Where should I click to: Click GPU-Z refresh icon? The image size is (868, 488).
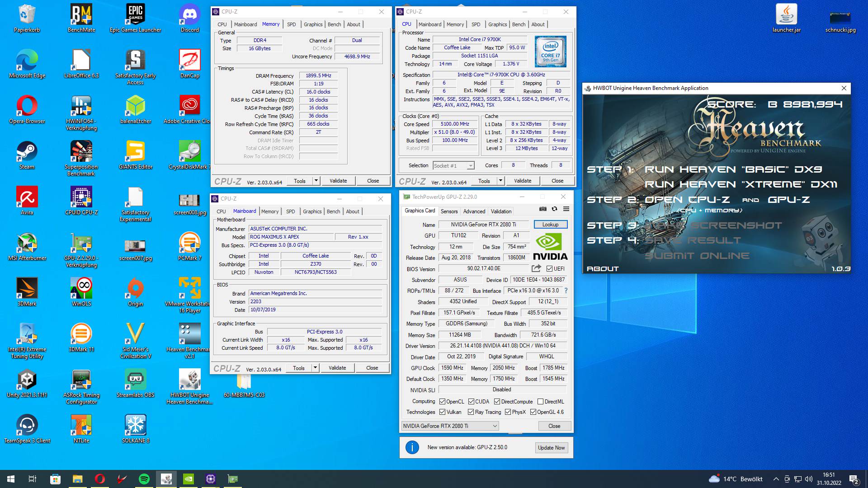coord(554,209)
